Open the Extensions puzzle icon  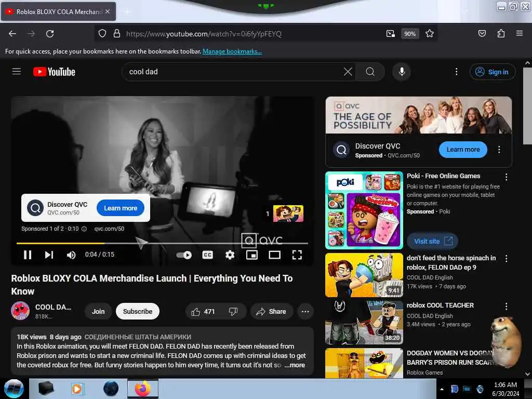point(501,33)
